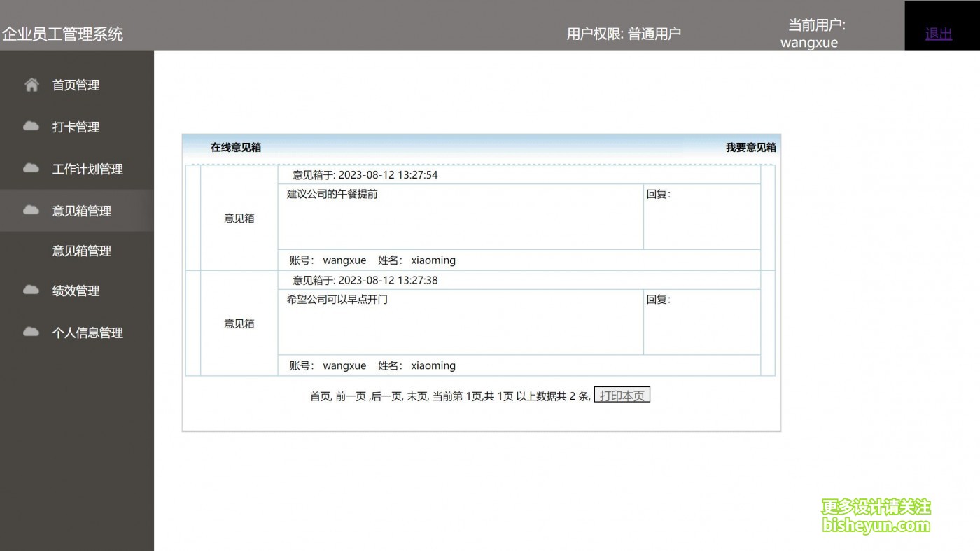Go to 首页 in pagination
The height and width of the screenshot is (551, 980).
click(x=320, y=396)
